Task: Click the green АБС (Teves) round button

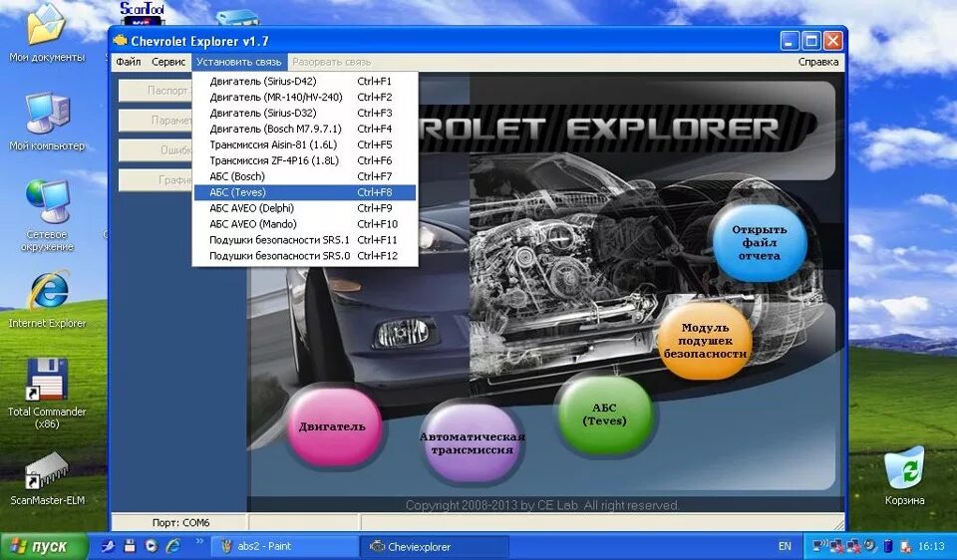Action: click(604, 415)
